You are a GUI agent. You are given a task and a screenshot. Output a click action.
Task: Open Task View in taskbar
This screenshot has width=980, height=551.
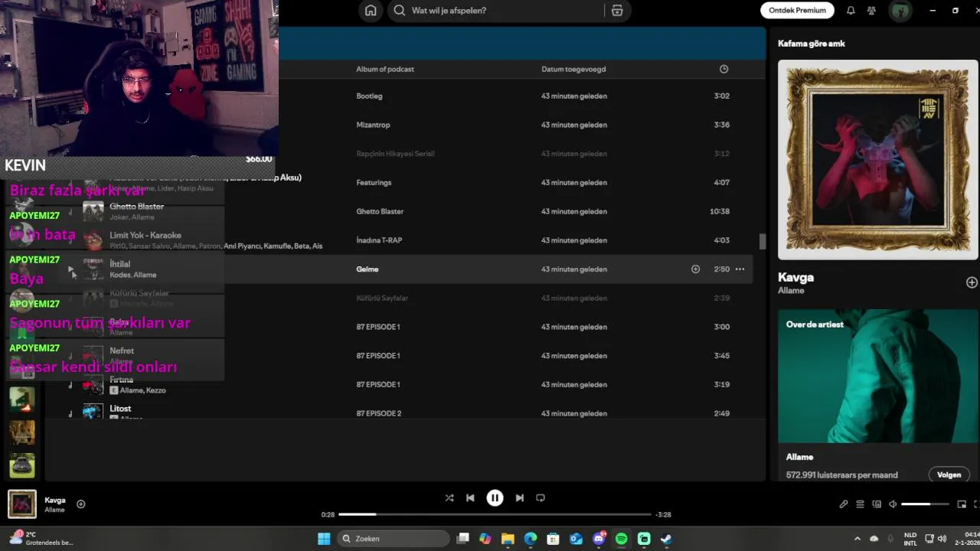click(462, 539)
